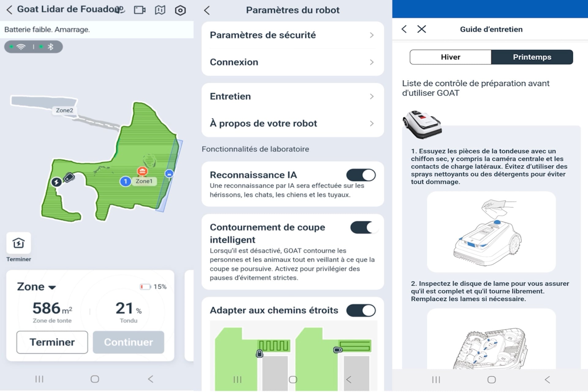588x392 pixels.
Task: Tap the charging station lightning marker on map
Action: click(56, 182)
